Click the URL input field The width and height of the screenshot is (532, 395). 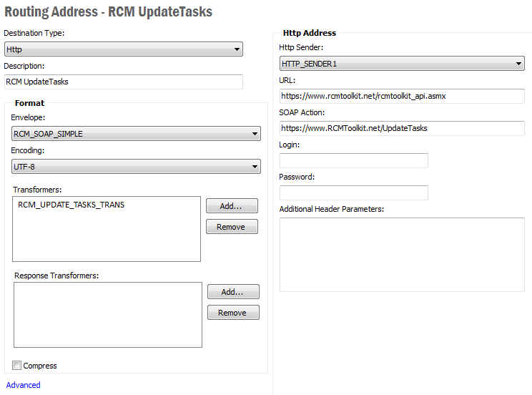tap(401, 96)
